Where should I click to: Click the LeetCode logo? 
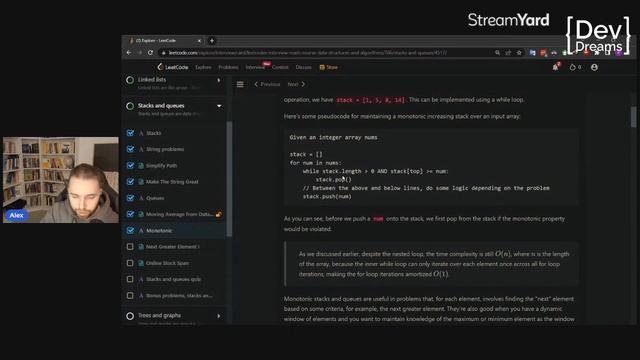(173, 67)
